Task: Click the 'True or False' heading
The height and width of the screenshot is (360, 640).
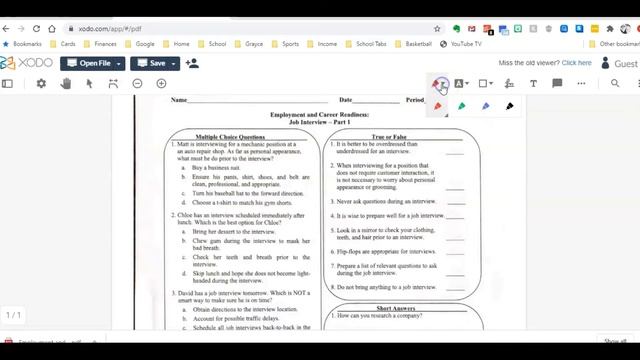Action: pos(389,137)
